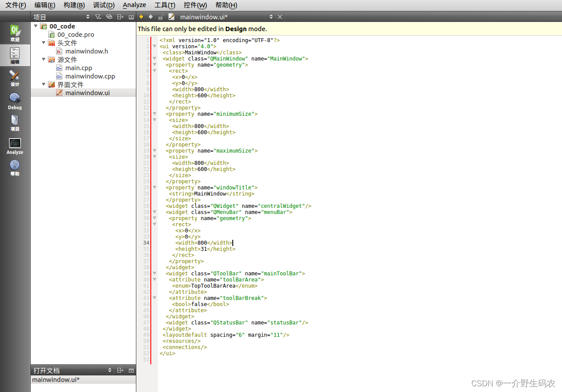
Task: Fold the minimumSize property block at line 13
Action: [154, 114]
